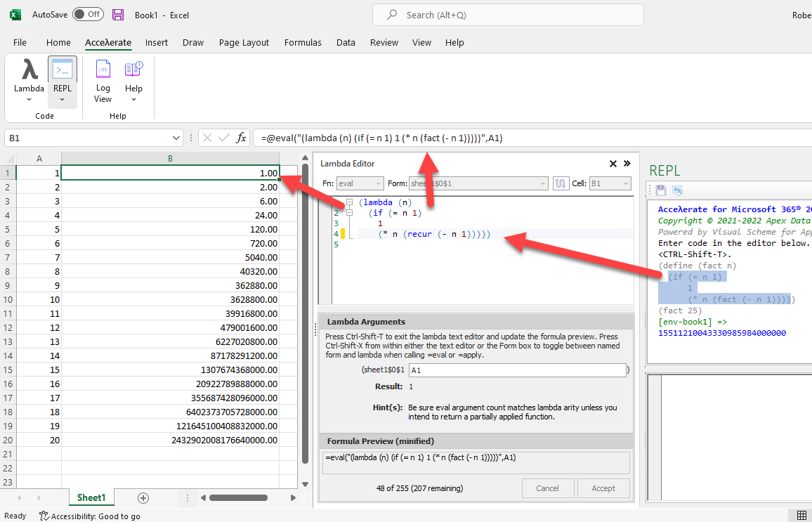
Task: Click the Save disk icon in title bar
Action: [118, 15]
